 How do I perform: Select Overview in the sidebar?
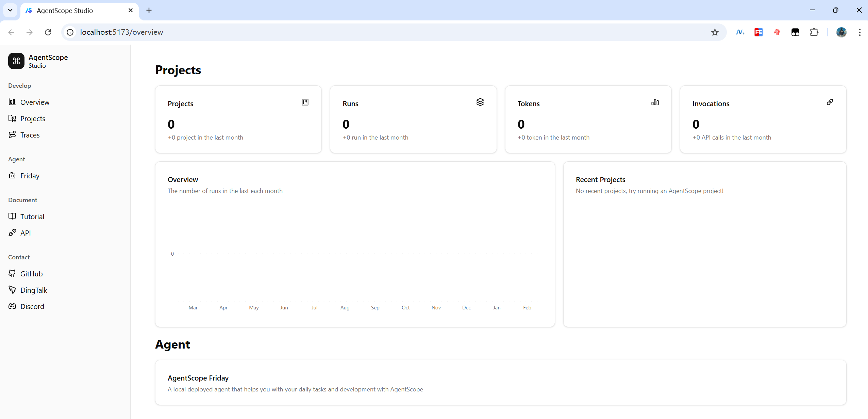pos(34,102)
